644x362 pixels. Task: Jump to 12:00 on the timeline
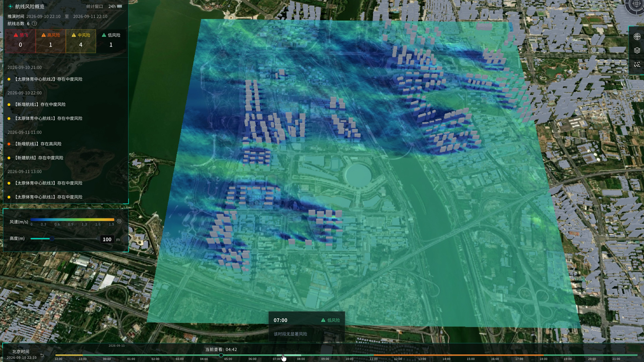(398, 359)
